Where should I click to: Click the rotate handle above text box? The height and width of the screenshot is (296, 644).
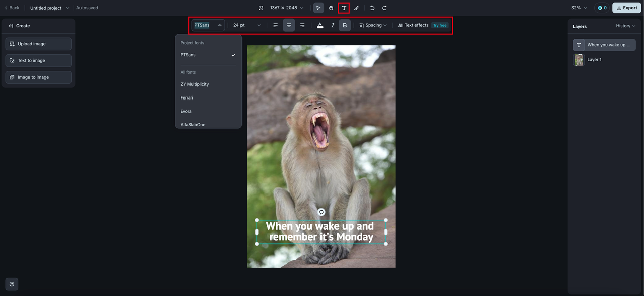click(321, 212)
